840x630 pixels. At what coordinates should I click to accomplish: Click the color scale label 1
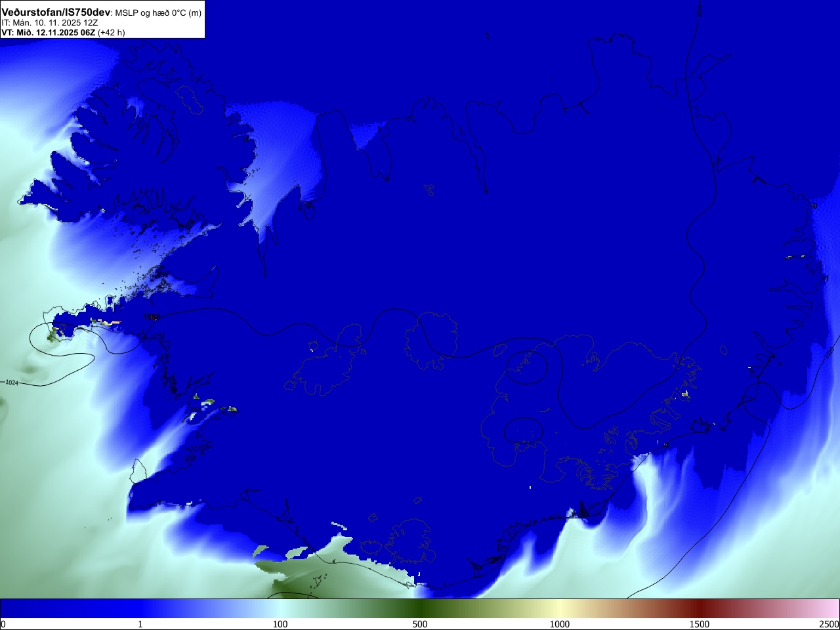pos(140,624)
